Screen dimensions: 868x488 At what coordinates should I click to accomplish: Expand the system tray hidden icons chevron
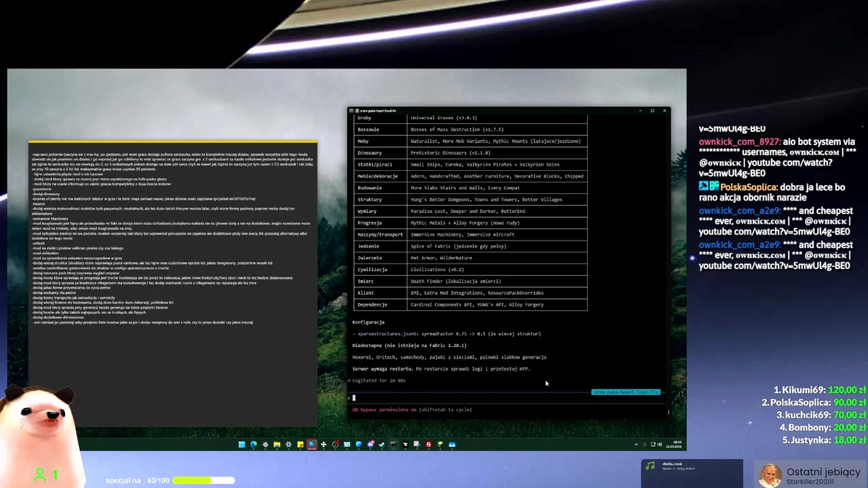click(636, 445)
